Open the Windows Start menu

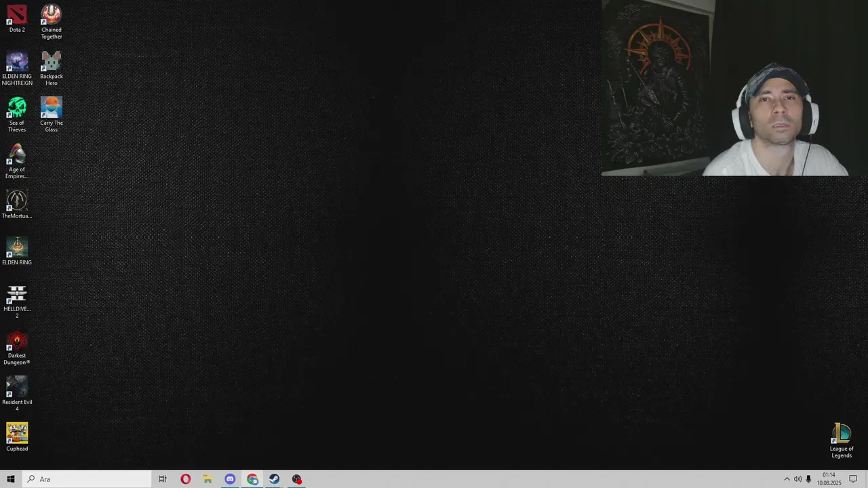point(11,479)
